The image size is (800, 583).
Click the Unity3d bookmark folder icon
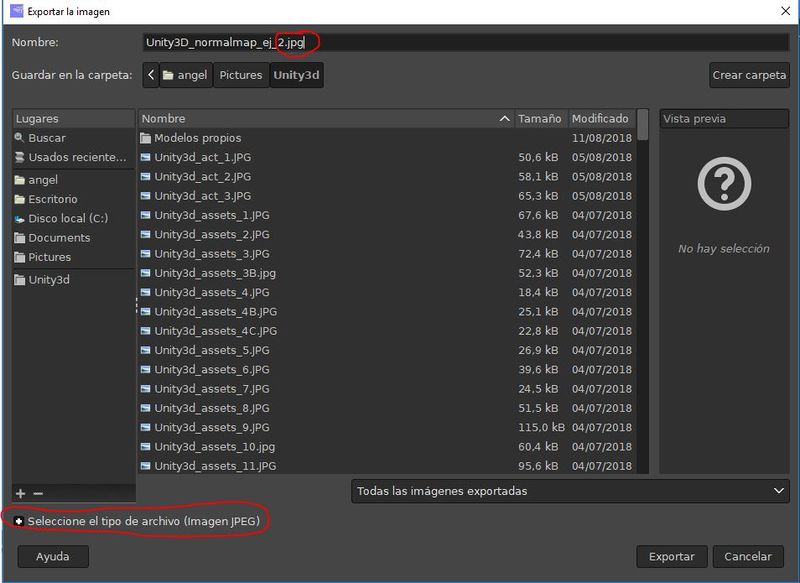tap(19, 280)
